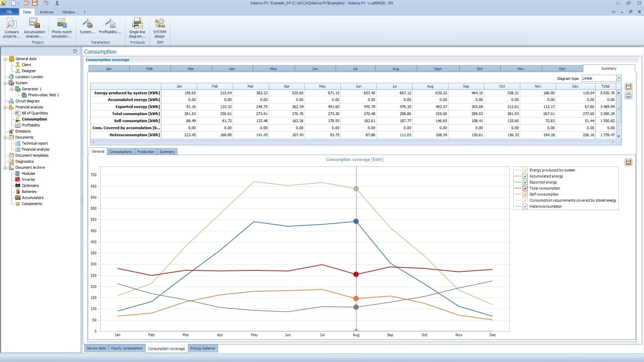
Task: Click the user profile icon in title bar
Action: (x=57, y=3)
